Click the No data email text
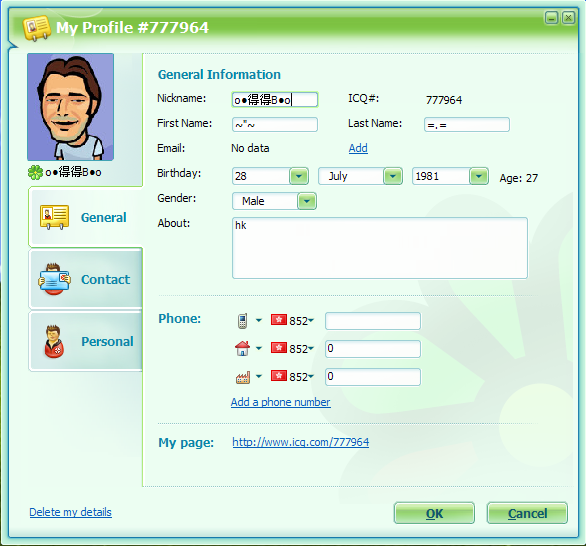 coord(250,148)
